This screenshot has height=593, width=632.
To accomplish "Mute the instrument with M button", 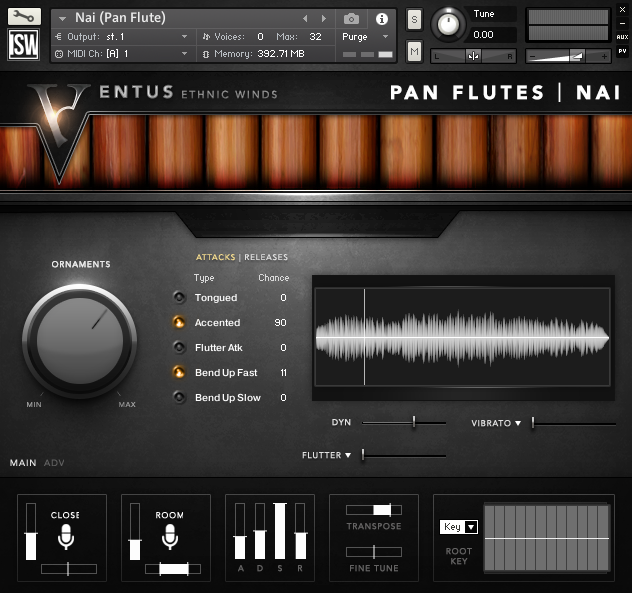I will 414,51.
